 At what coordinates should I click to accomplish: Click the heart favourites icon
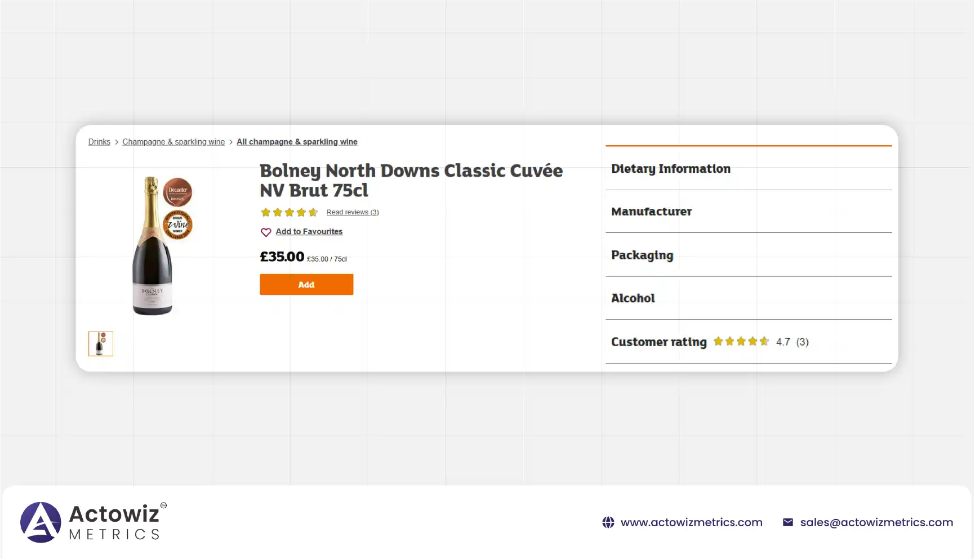pos(266,232)
